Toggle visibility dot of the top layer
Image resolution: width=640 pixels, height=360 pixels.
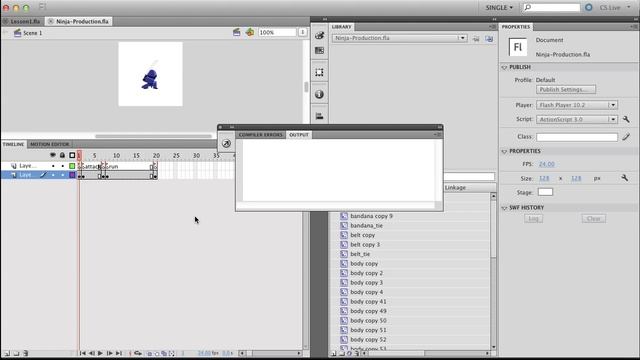(53, 166)
